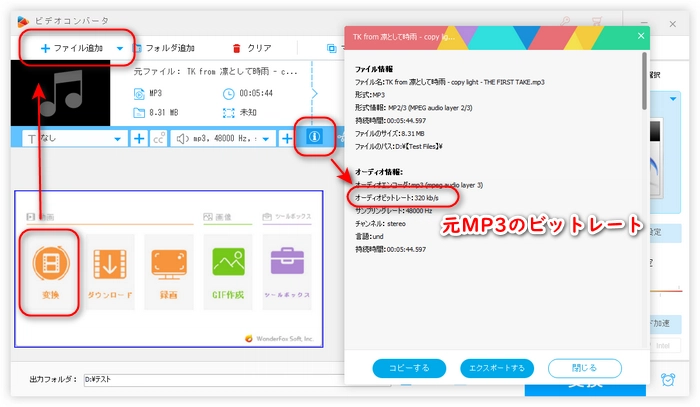
Task: Open the 録画 screen recorder tool
Action: point(169,268)
